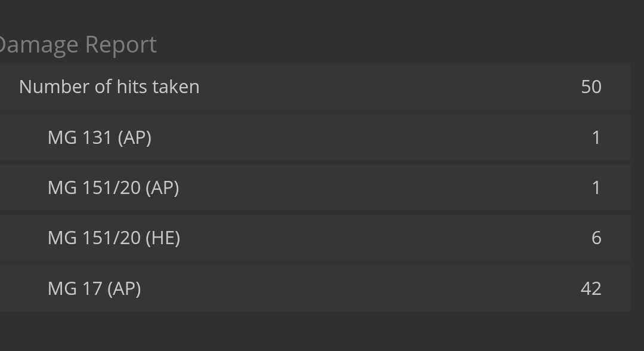
Task: Click the MG 131 (AP) hit count 1
Action: (596, 137)
